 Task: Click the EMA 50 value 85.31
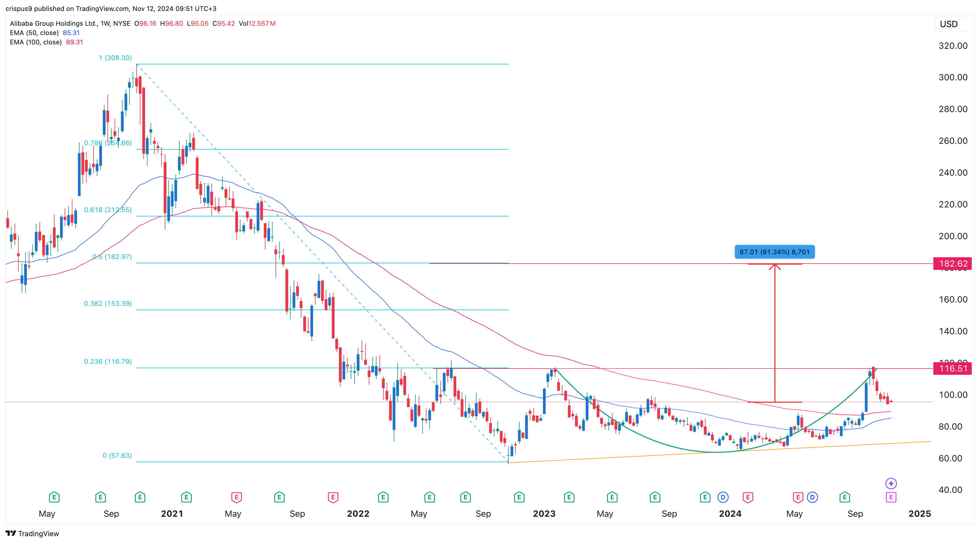coord(71,33)
